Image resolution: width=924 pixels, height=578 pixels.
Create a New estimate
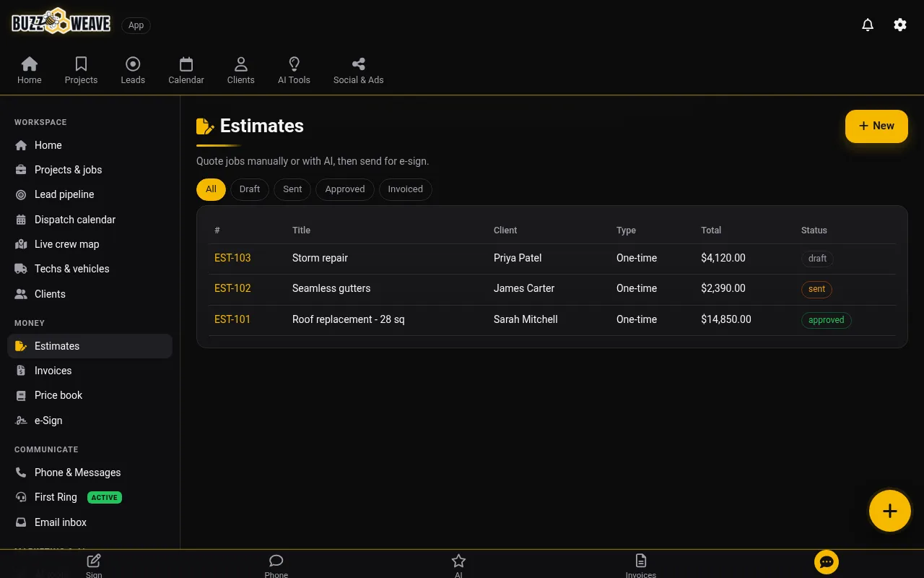876,126
